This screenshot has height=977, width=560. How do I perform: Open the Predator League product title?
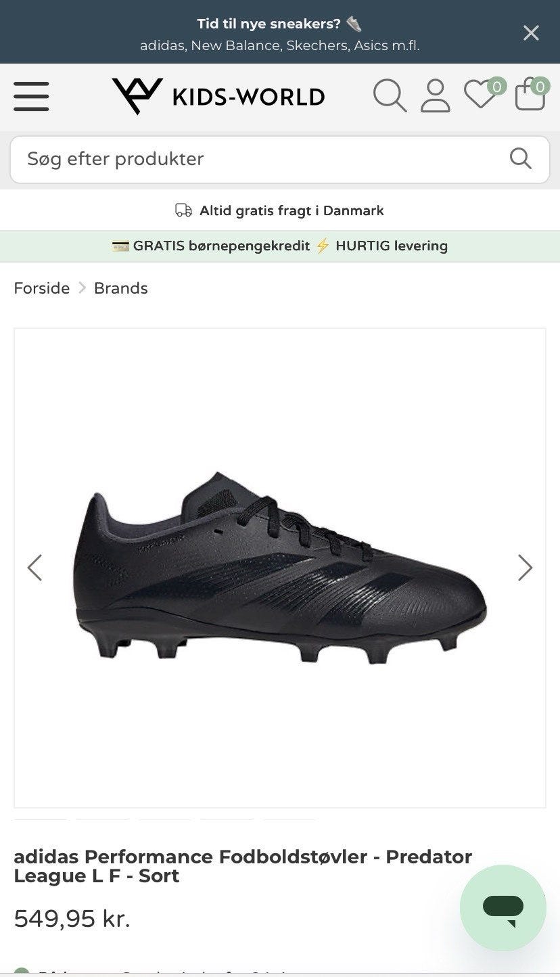pyautogui.click(x=243, y=866)
